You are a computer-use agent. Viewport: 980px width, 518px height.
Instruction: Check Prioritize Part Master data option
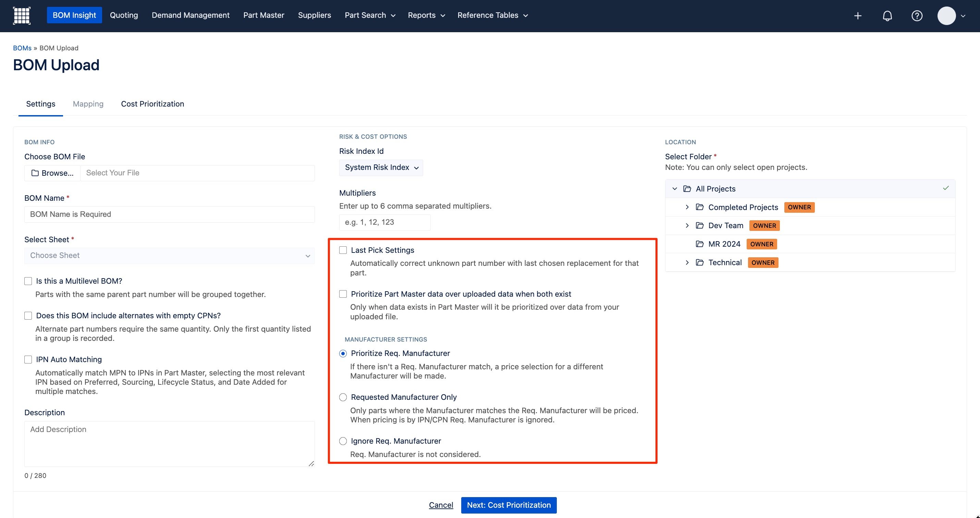click(343, 294)
